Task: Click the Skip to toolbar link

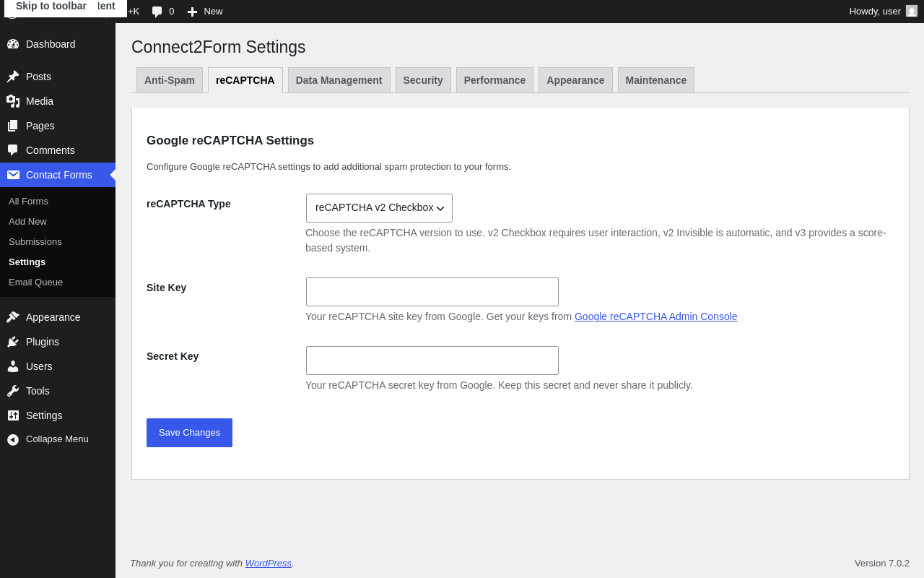Action: pyautogui.click(x=51, y=6)
